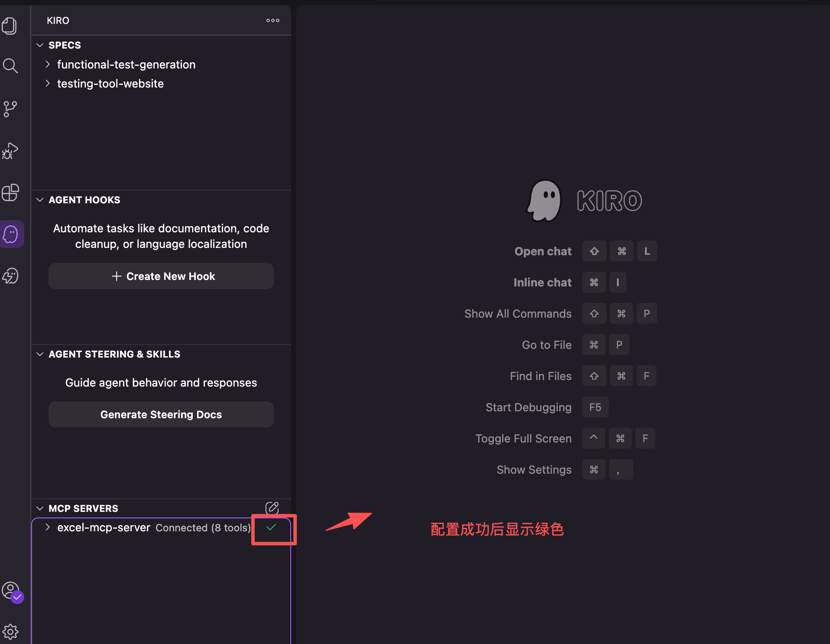Click the L key hint for Open chat
This screenshot has width=830, height=644.
click(647, 251)
